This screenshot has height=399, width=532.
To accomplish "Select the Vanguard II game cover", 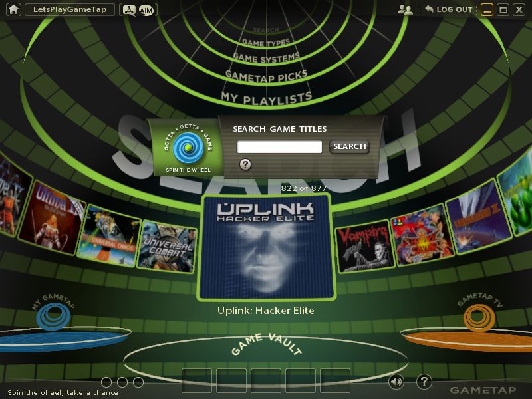I will pos(478,218).
